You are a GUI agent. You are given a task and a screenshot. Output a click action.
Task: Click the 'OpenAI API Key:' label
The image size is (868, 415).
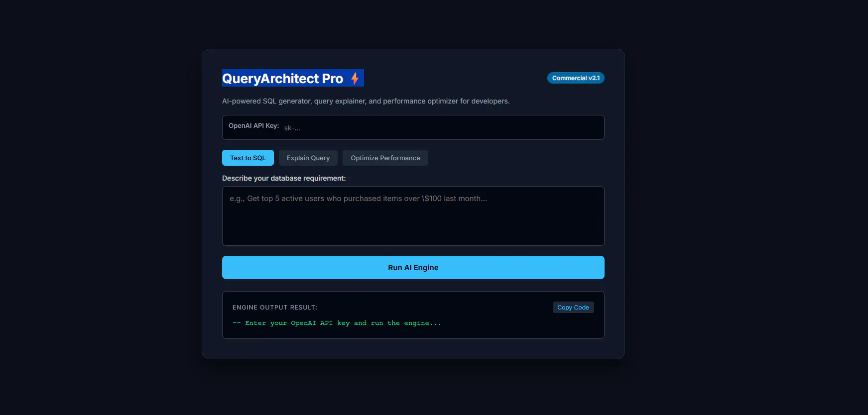[253, 126]
